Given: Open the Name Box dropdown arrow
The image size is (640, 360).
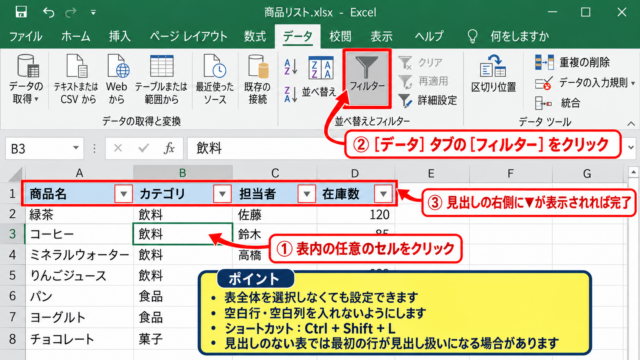Looking at the screenshot, I should pos(76,148).
